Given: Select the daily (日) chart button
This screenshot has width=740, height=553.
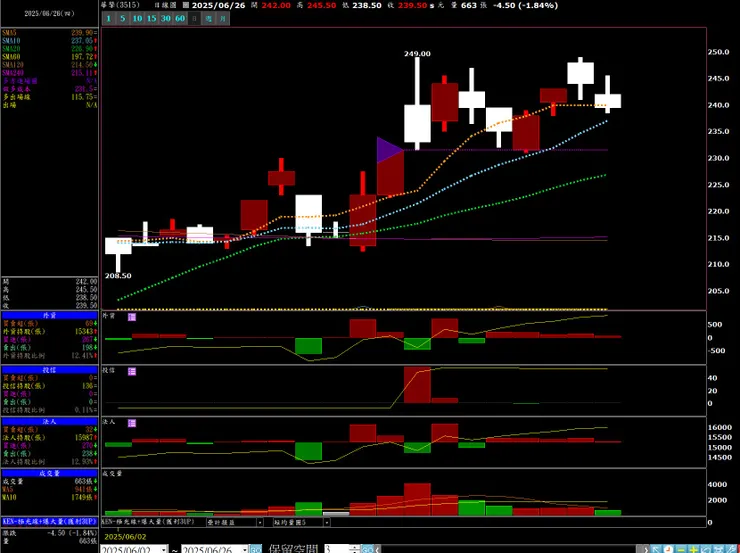Looking at the screenshot, I should pyautogui.click(x=194, y=18).
